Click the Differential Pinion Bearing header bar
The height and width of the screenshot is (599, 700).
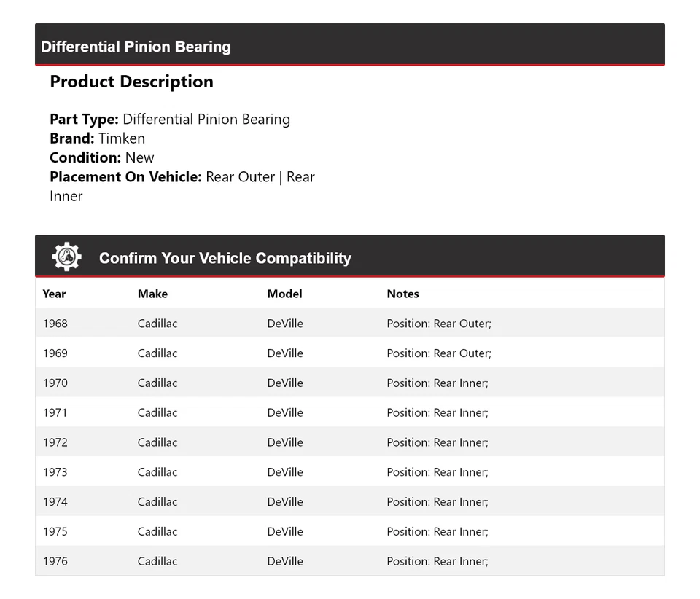click(349, 45)
